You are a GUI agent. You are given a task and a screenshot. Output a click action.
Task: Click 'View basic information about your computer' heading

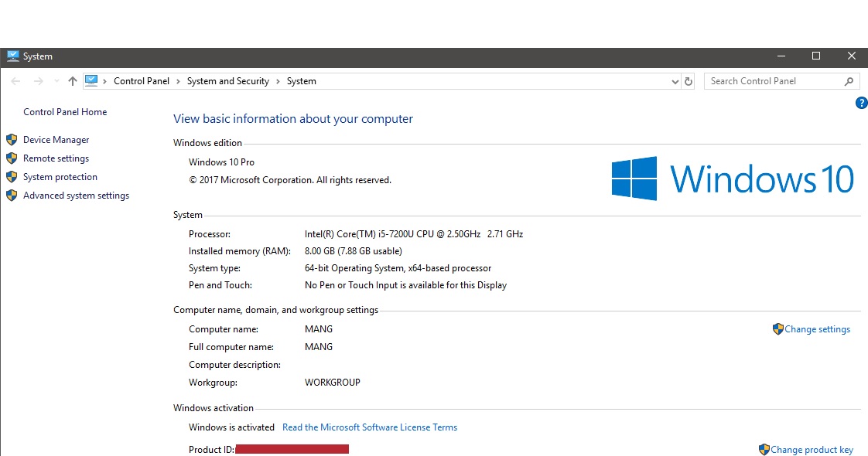tap(293, 119)
